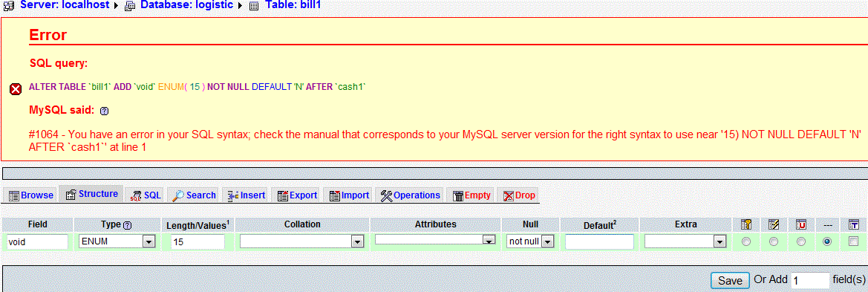Click the Field column header
Screen dimensions: 868x292
[38, 224]
